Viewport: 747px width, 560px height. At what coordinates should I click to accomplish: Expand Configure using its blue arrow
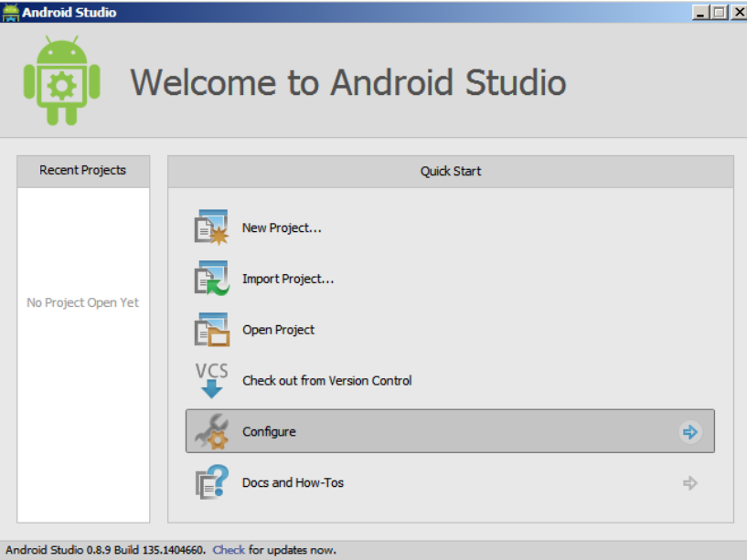click(x=689, y=432)
